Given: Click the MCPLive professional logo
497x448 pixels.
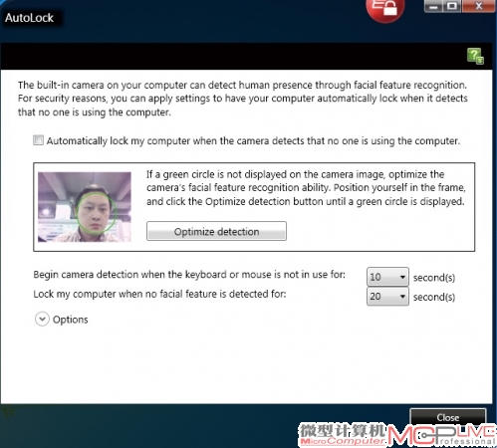Looking at the screenshot, I should coord(441,435).
